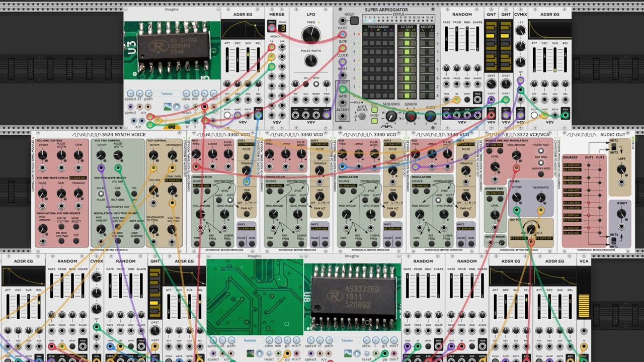Click the CUTOFF knob on 5524 Synth Voice
Screen dimensions: 644x362
(x=153, y=156)
